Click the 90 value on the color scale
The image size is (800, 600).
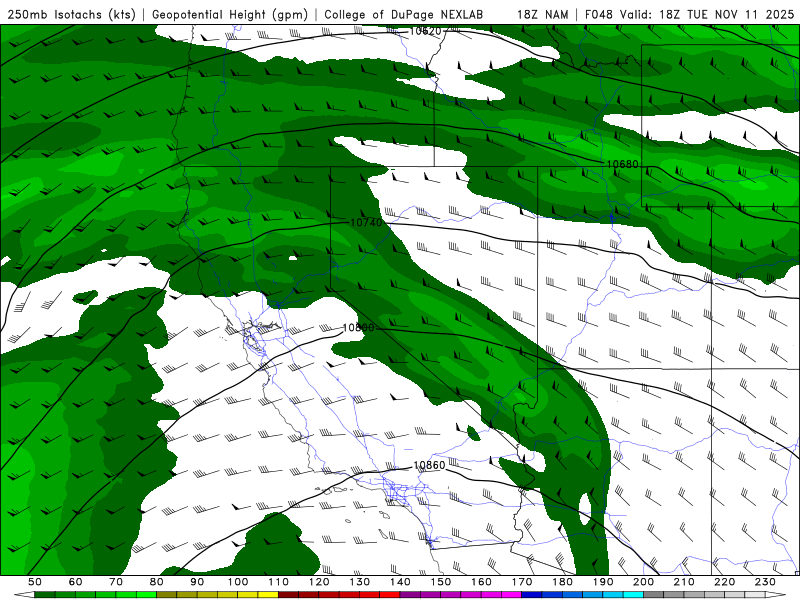tap(197, 582)
